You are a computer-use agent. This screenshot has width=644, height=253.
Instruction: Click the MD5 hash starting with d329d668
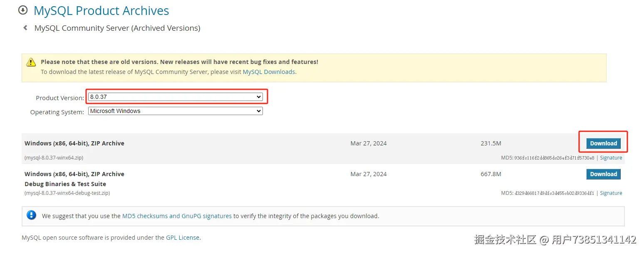(x=554, y=193)
